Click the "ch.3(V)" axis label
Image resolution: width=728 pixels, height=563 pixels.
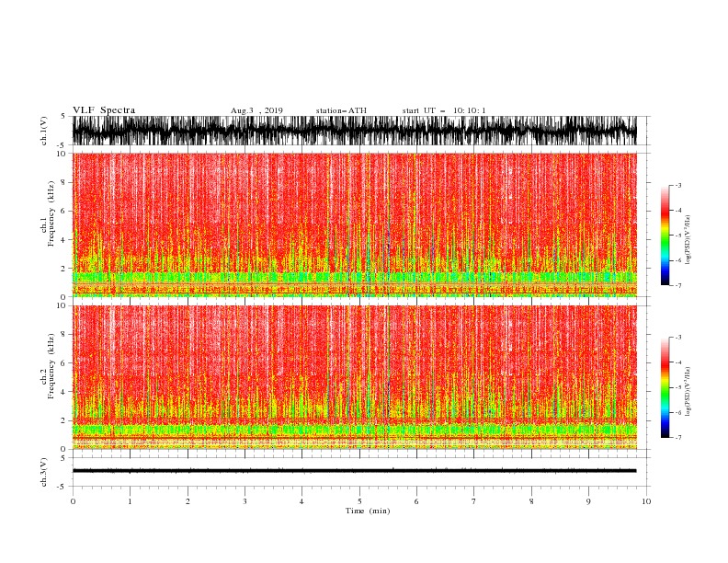44,472
